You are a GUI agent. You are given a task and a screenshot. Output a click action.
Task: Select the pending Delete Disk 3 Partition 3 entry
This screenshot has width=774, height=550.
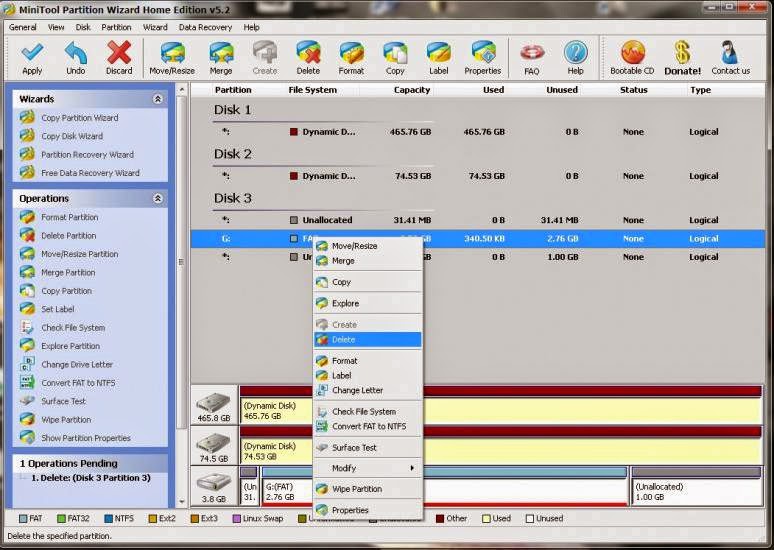91,478
